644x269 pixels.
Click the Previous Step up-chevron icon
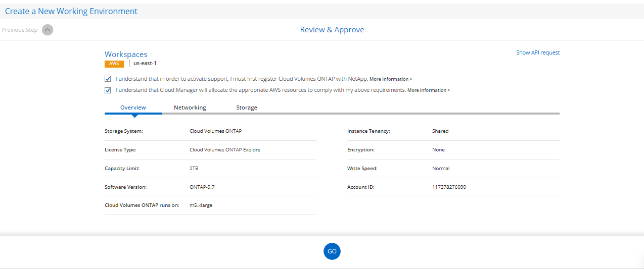click(x=47, y=30)
